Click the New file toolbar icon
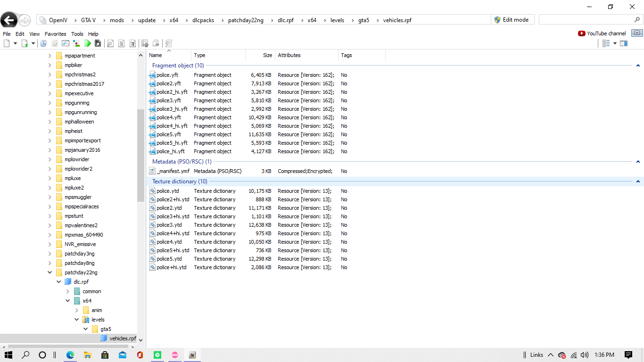Image resolution: width=644 pixels, height=362 pixels. pyautogui.click(x=7, y=43)
